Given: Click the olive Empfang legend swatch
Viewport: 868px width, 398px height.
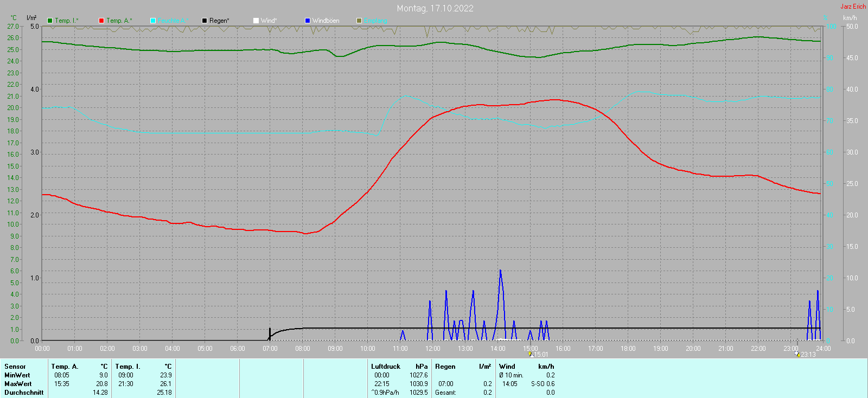Looking at the screenshot, I should pyautogui.click(x=359, y=21).
